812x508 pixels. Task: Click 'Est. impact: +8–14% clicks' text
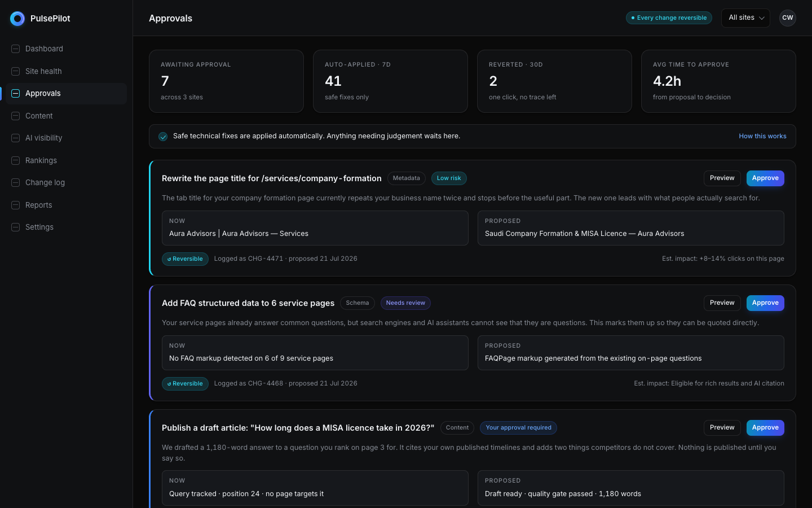tap(723, 259)
